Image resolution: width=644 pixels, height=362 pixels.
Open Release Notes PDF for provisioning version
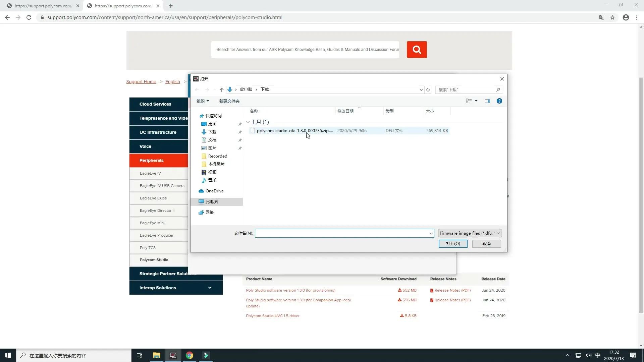tap(450, 290)
